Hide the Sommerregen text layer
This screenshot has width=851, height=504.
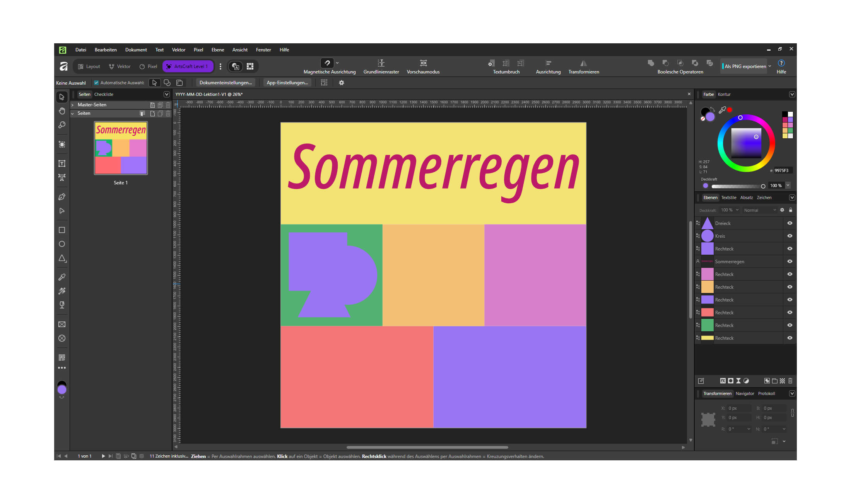[x=790, y=261]
